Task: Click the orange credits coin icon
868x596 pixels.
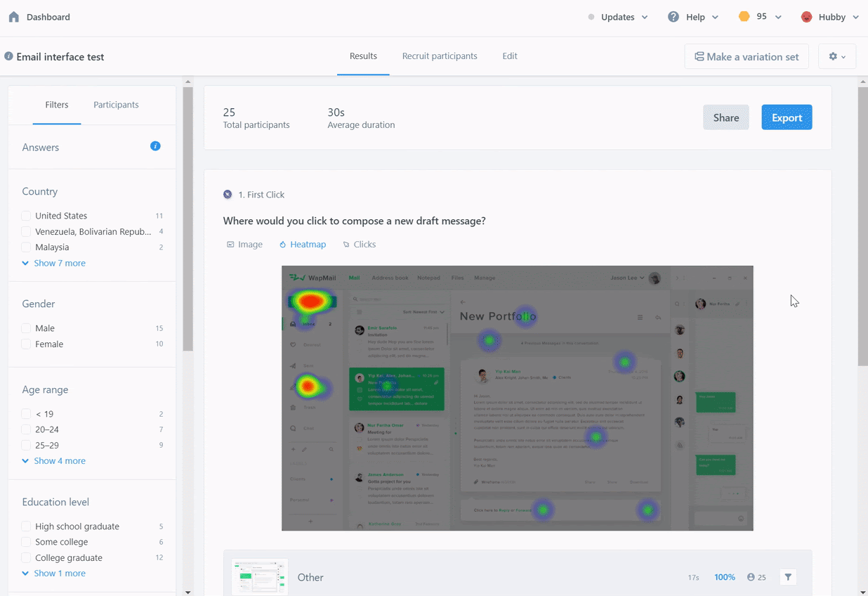Action: 744,17
